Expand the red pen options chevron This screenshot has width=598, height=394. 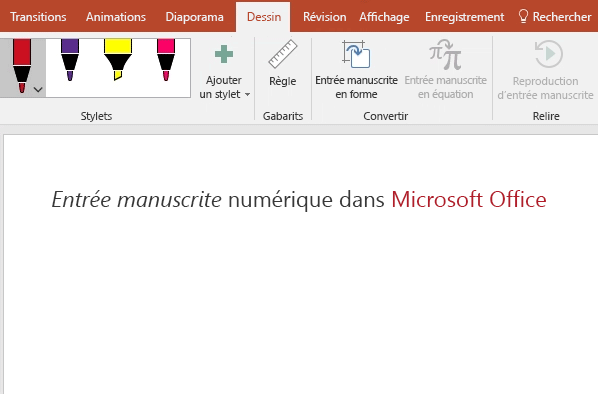point(38,90)
